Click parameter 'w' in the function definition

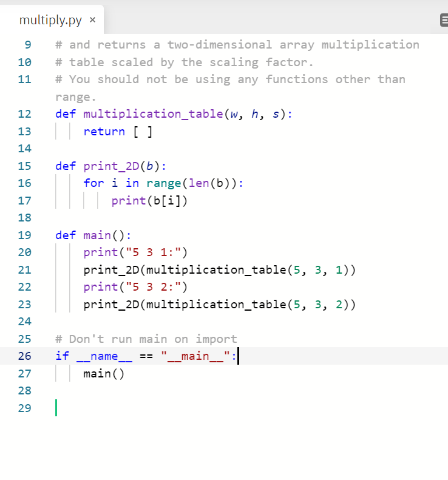(x=234, y=115)
